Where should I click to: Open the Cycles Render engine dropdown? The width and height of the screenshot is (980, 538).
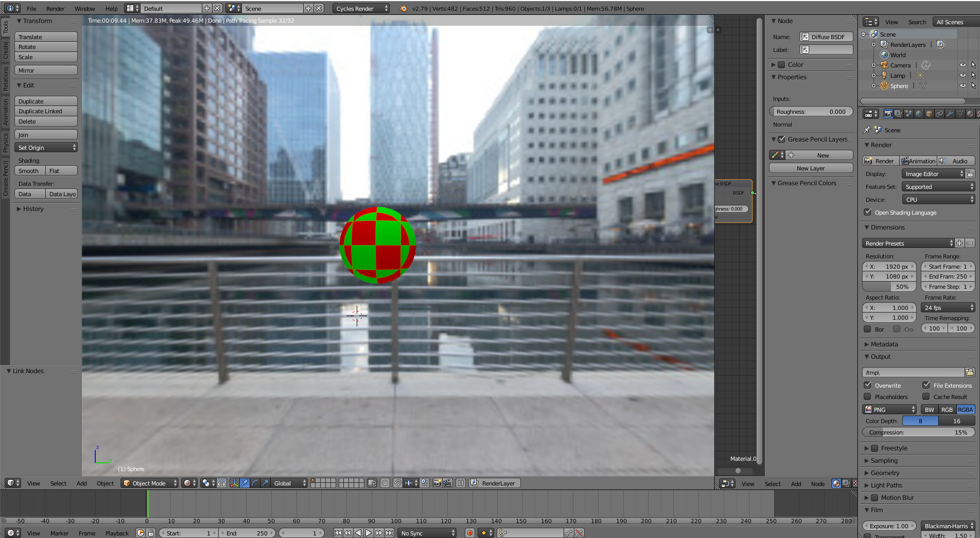click(x=361, y=8)
